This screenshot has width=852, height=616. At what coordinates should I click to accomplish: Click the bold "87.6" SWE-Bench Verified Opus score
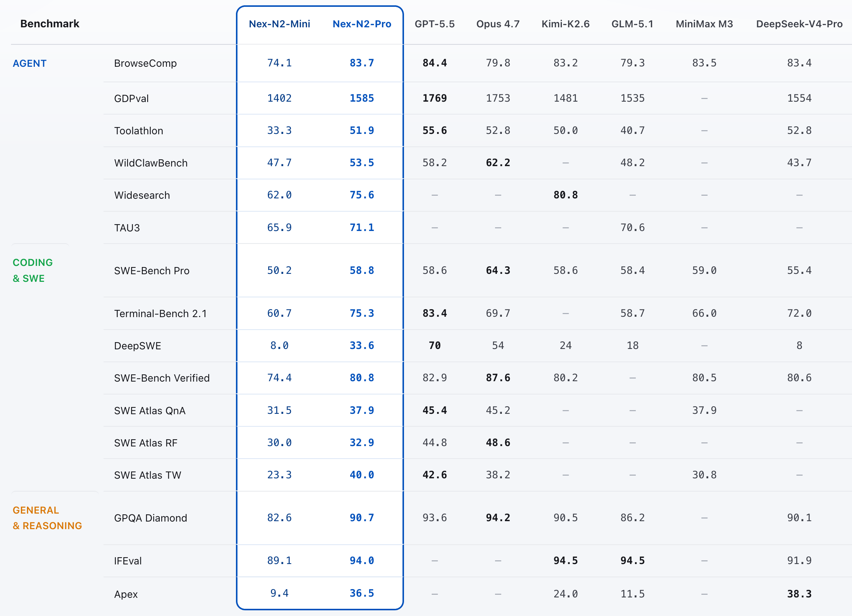click(498, 378)
